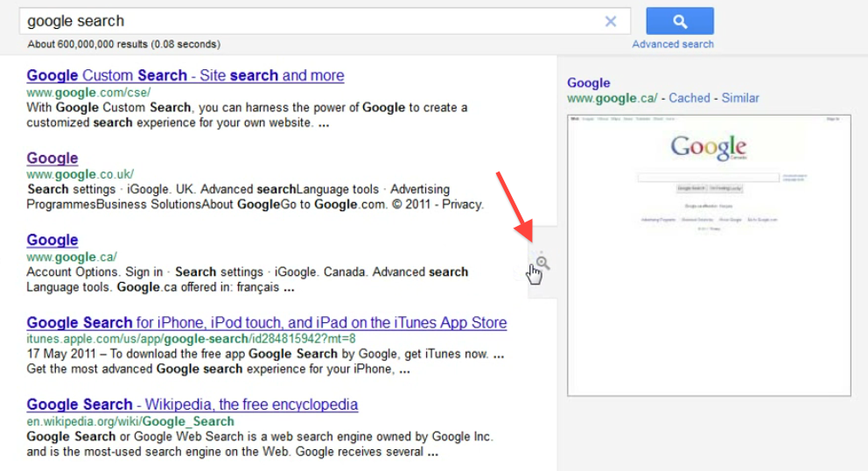
Task: Open the Google Custom Search result
Action: (x=185, y=75)
